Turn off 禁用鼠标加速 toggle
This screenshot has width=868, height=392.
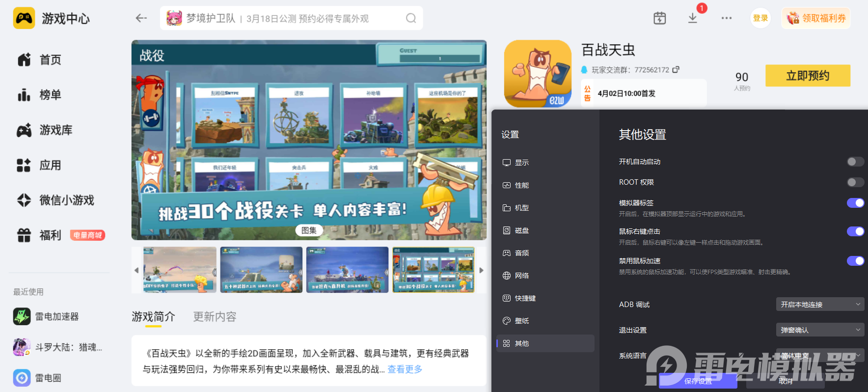855,261
